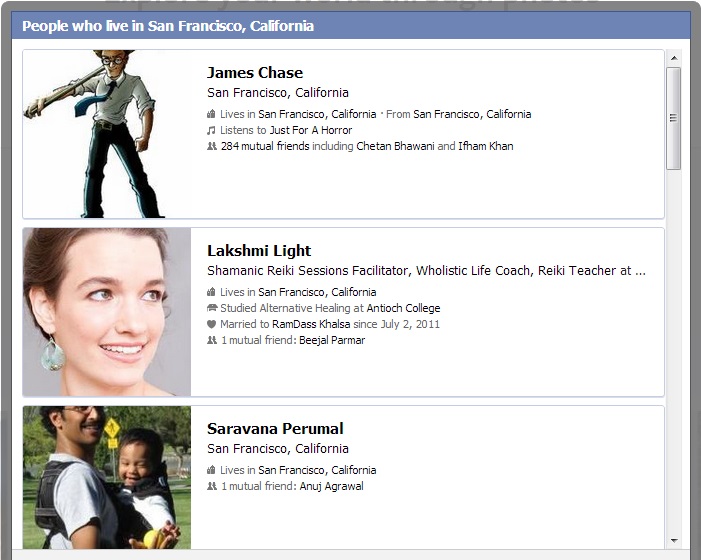Click the dialog title People who live in San Francisco
The width and height of the screenshot is (701, 560).
(x=168, y=26)
